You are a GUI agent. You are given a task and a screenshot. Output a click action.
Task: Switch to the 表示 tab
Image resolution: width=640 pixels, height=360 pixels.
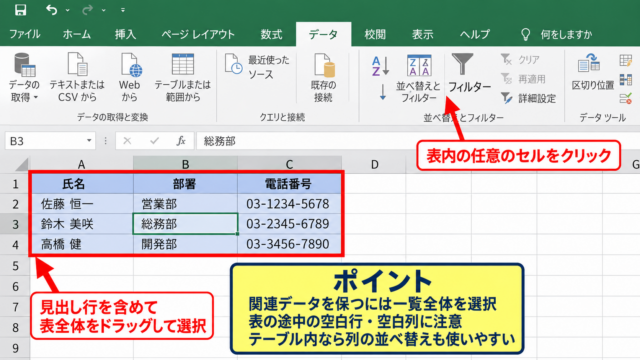[x=422, y=34]
